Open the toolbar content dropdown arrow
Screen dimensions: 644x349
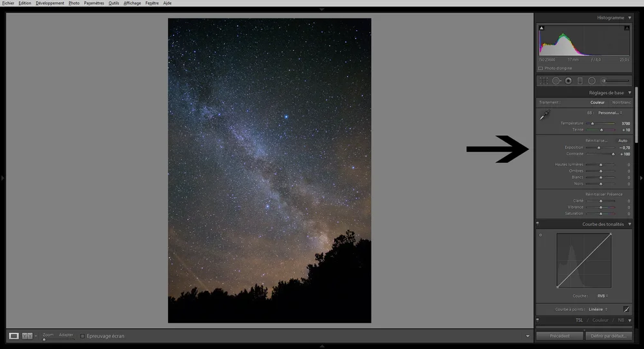528,336
